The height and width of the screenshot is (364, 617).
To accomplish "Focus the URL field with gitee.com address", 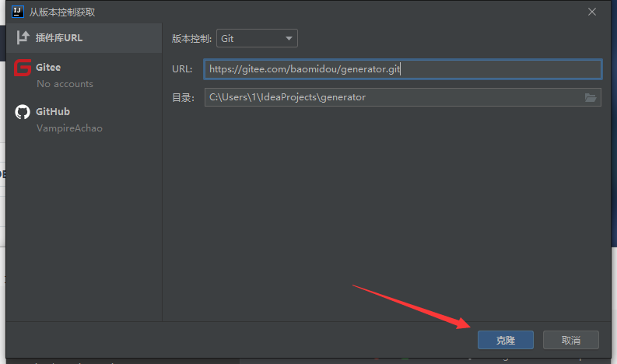I will coord(402,69).
